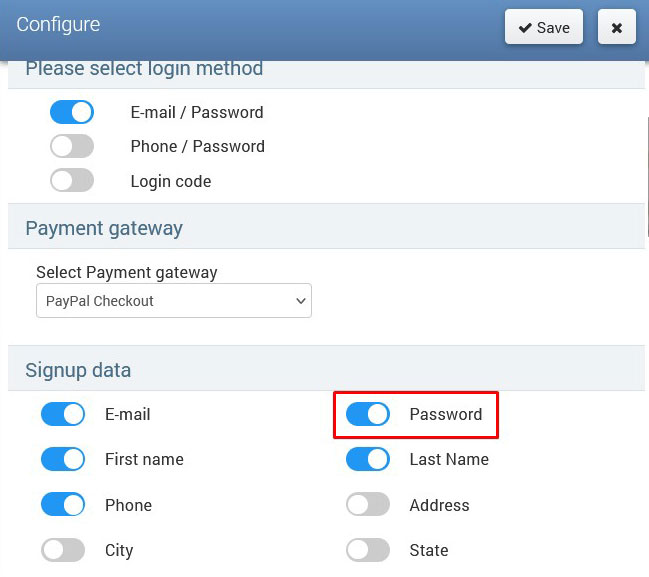Open the Select Payment gateway dropdown
The height and width of the screenshot is (577, 649).
(174, 301)
